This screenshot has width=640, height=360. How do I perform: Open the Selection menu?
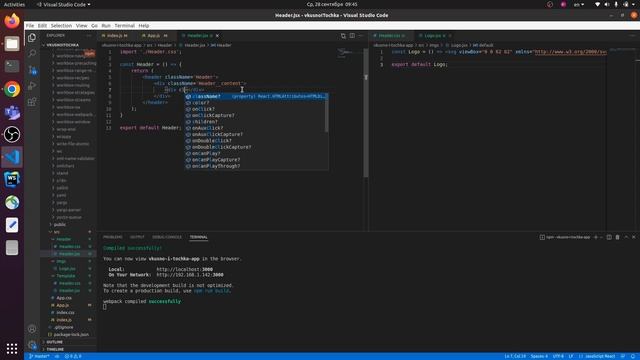click(x=61, y=26)
